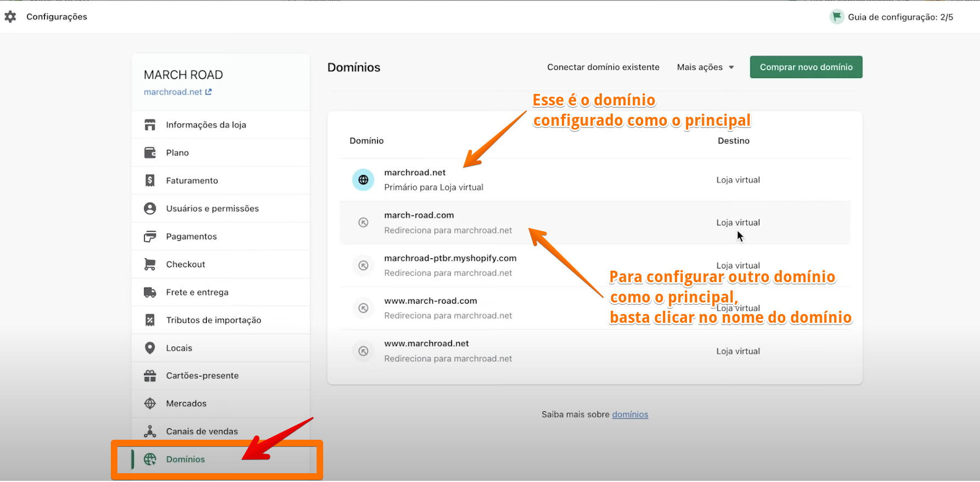
Task: Navigate to Checkout settings
Action: point(221,265)
